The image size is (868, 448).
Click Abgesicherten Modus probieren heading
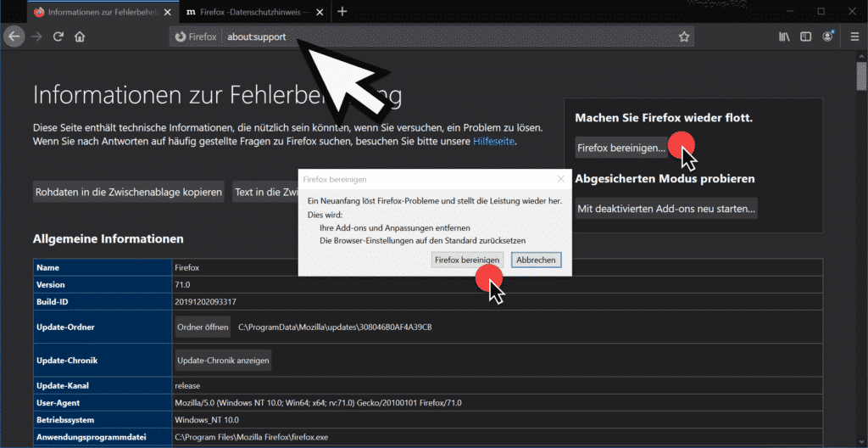point(665,178)
